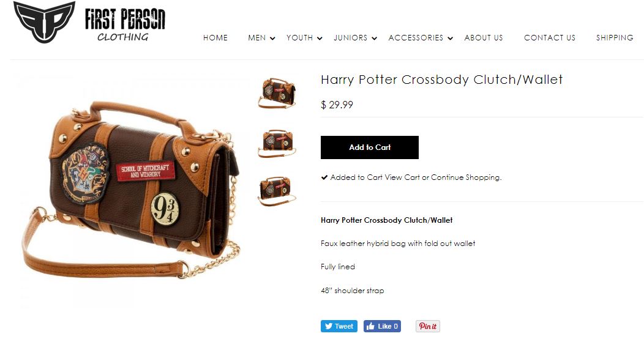
Task: Expand the YOUTH menu chevron
Action: pos(320,38)
